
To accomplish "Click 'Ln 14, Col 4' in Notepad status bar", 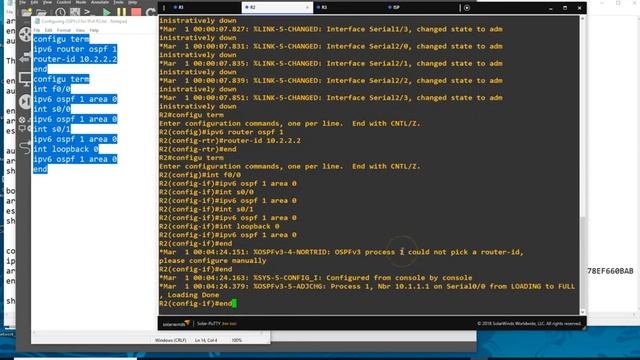I will pyautogui.click(x=206, y=340).
